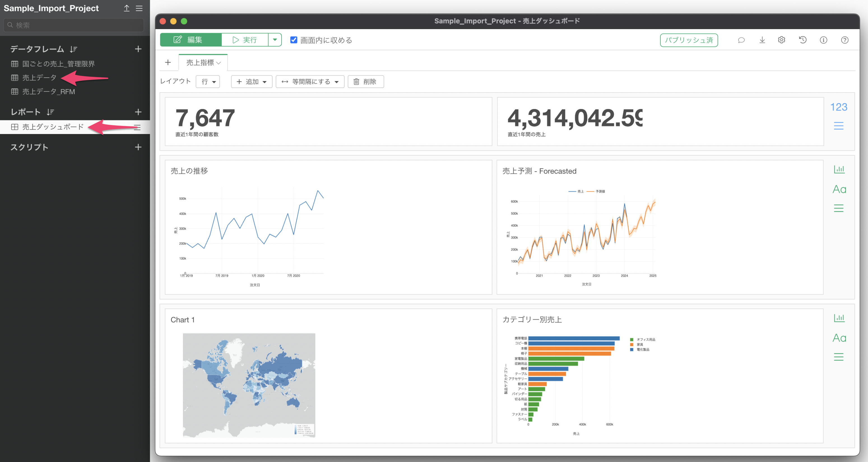This screenshot has height=462, width=868.
Task: Open 売上データ_RFM data frame
Action: [48, 92]
